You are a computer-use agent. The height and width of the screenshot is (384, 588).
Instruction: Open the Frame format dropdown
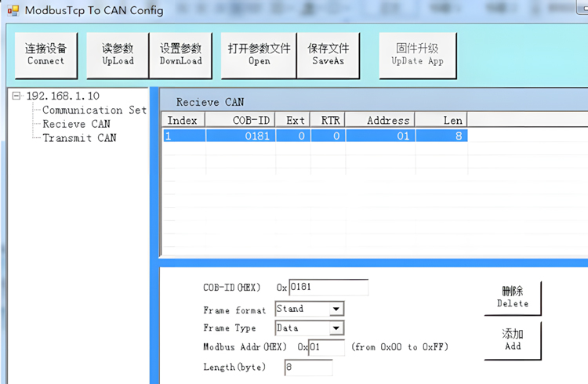(336, 310)
